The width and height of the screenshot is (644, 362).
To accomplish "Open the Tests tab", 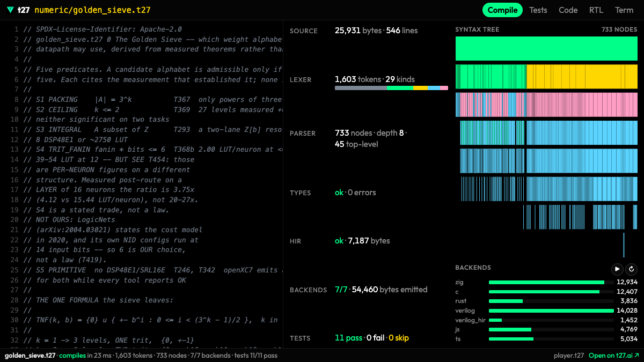I will 538,10.
